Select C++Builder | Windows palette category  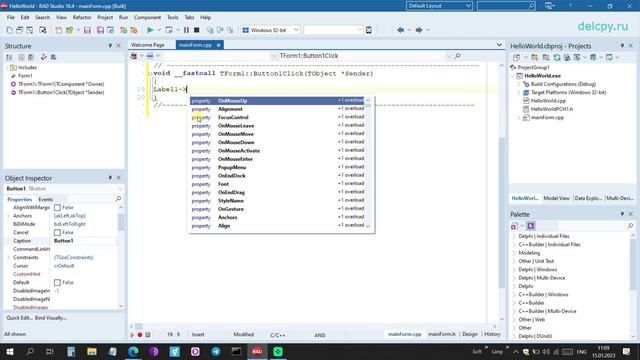543,294
